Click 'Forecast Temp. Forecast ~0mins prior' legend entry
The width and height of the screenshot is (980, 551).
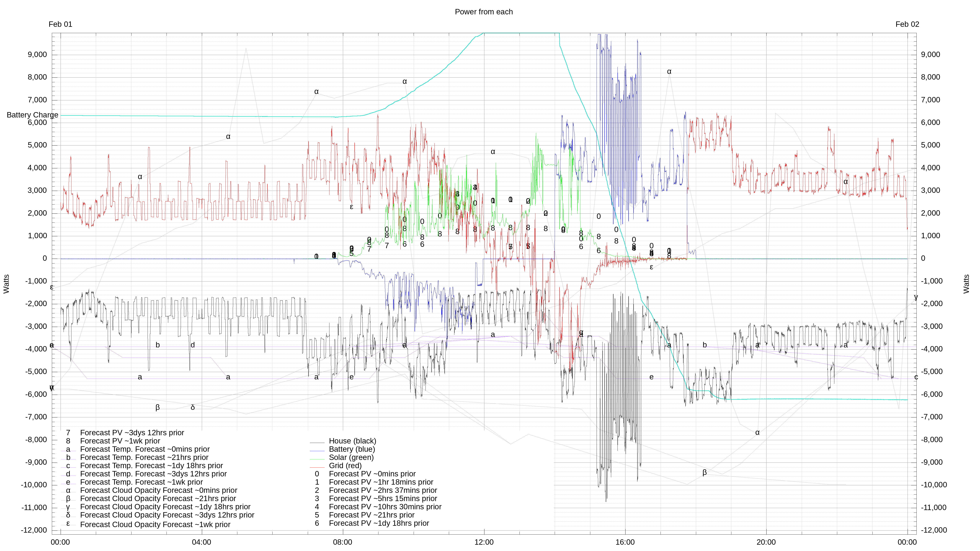[145, 449]
